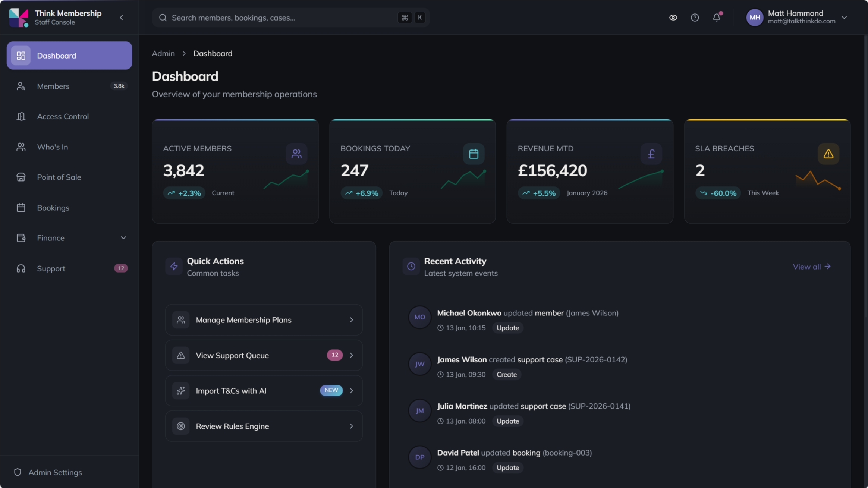Click the Bookings Today calendar icon
Image resolution: width=868 pixels, height=488 pixels.
pyautogui.click(x=474, y=154)
